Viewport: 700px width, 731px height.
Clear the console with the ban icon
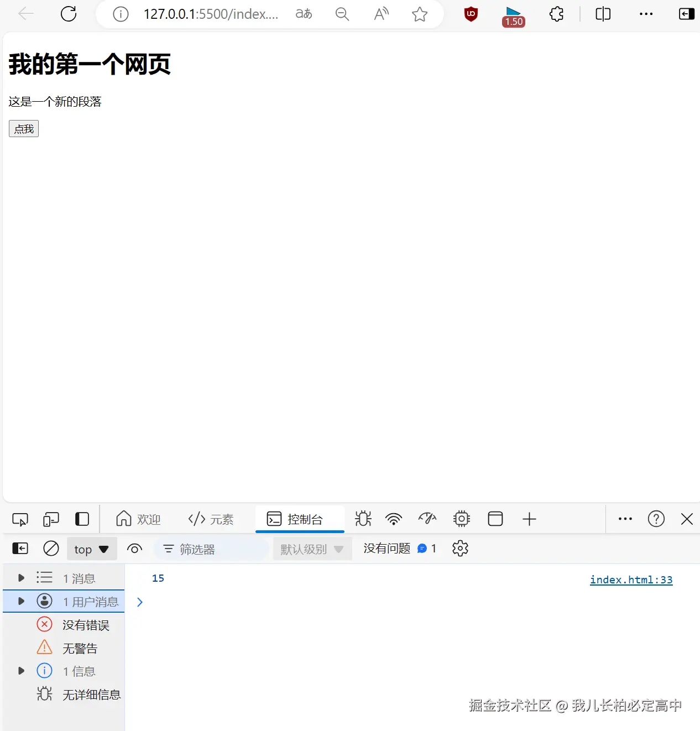point(51,549)
